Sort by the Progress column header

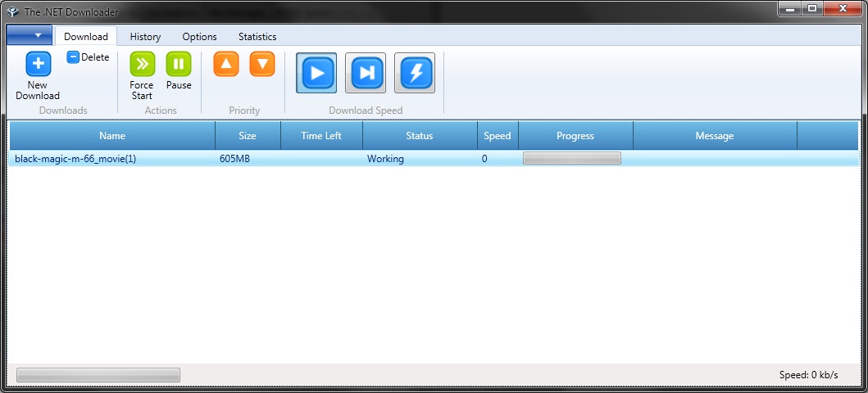click(x=575, y=135)
